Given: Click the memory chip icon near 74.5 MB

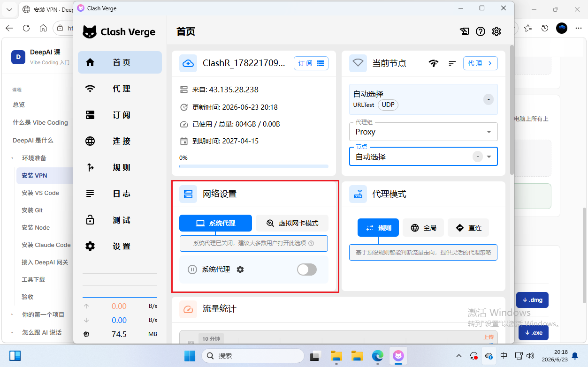Looking at the screenshot, I should pyautogui.click(x=86, y=334).
